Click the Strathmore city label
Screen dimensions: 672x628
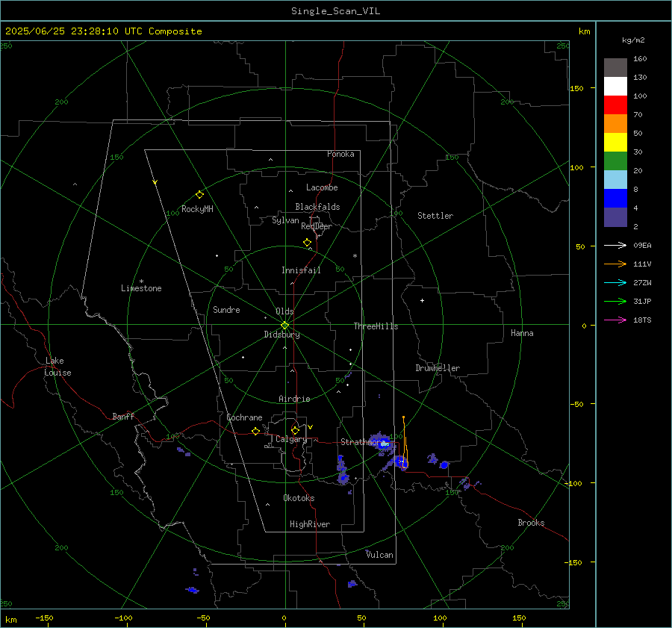pyautogui.click(x=363, y=442)
